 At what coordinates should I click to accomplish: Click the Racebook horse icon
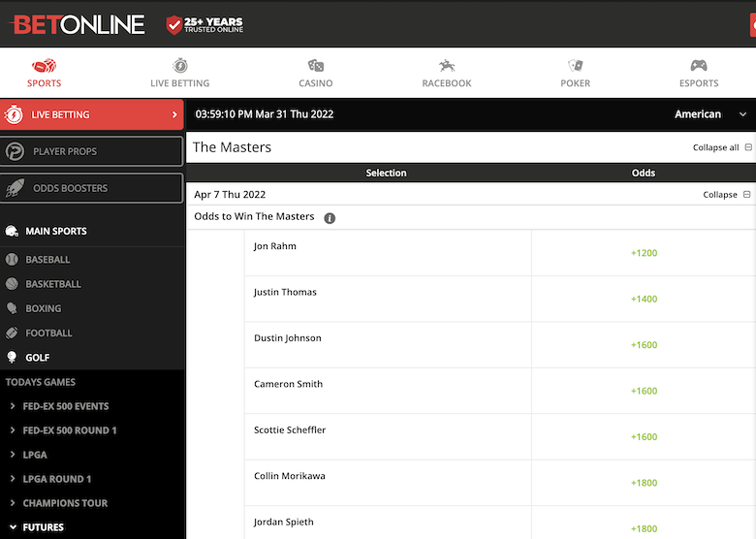tap(447, 66)
